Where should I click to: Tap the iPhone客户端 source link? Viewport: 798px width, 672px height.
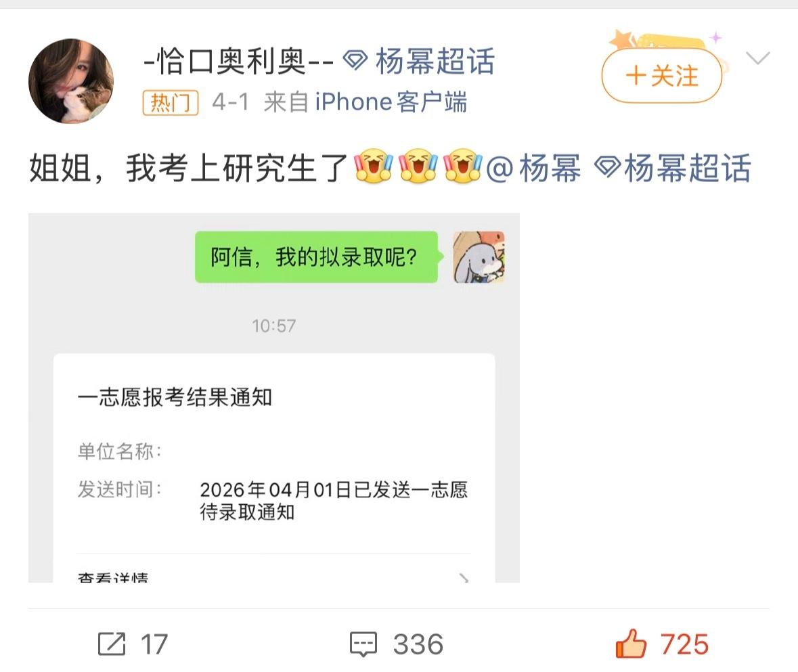(x=391, y=102)
